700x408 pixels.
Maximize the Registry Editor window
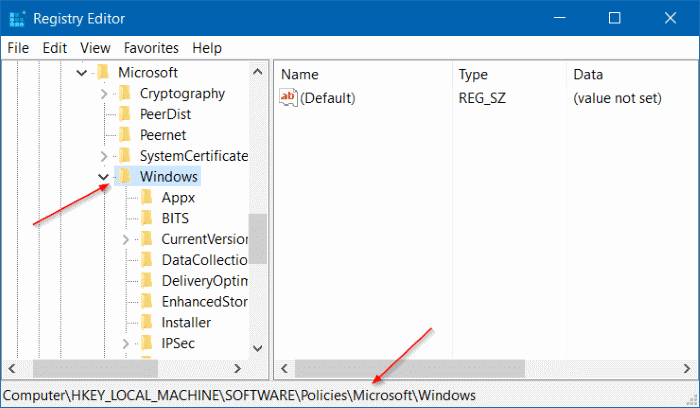[x=615, y=18]
